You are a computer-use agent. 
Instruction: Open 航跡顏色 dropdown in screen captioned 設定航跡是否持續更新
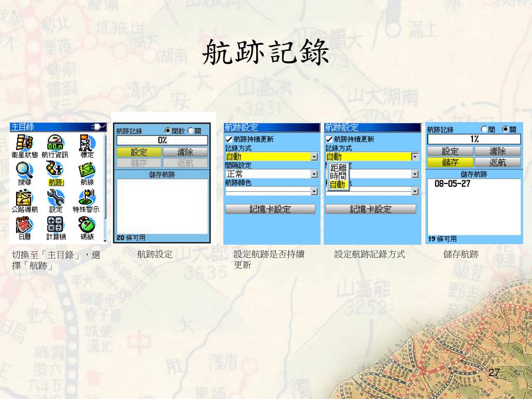271,191
